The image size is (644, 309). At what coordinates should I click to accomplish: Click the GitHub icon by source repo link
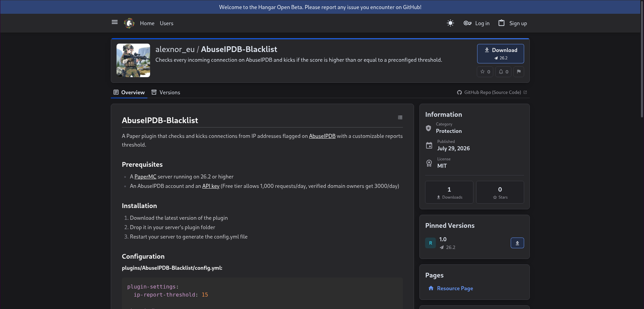(x=459, y=93)
